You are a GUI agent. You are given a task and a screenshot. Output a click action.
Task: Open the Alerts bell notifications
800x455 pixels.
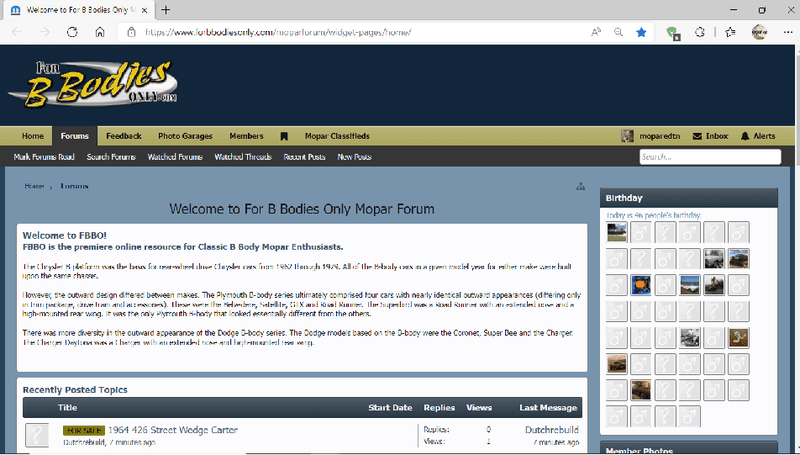[x=757, y=136]
